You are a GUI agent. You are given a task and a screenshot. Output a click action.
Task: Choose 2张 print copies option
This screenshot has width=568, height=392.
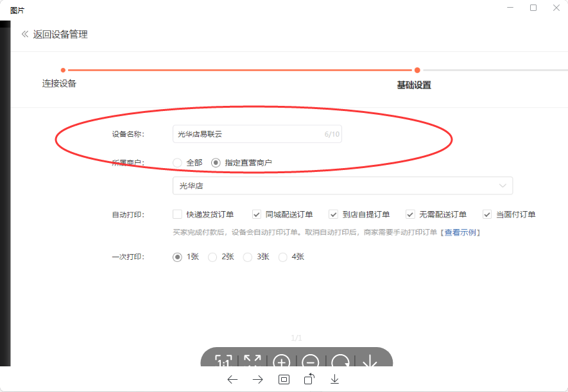pyautogui.click(x=213, y=257)
